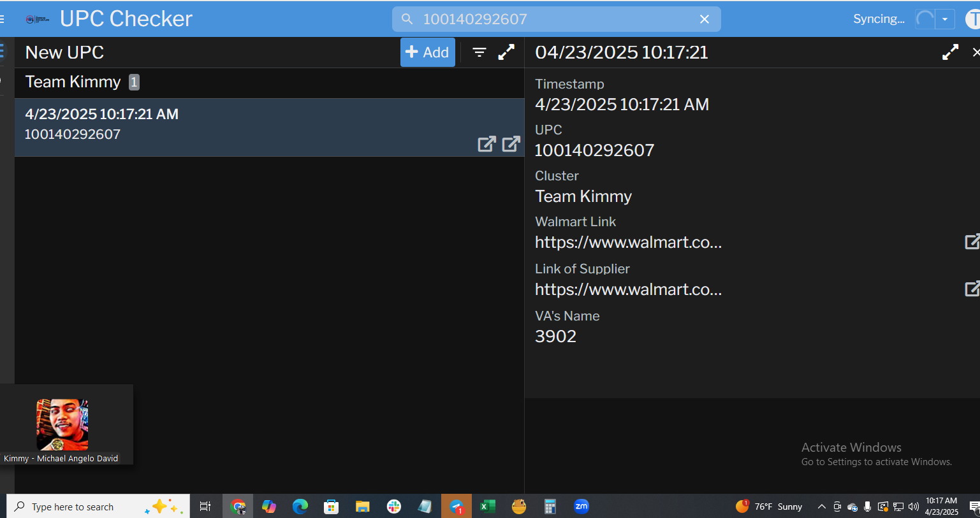This screenshot has height=518, width=980.
Task: Clear the search field with the X
Action: point(705,19)
